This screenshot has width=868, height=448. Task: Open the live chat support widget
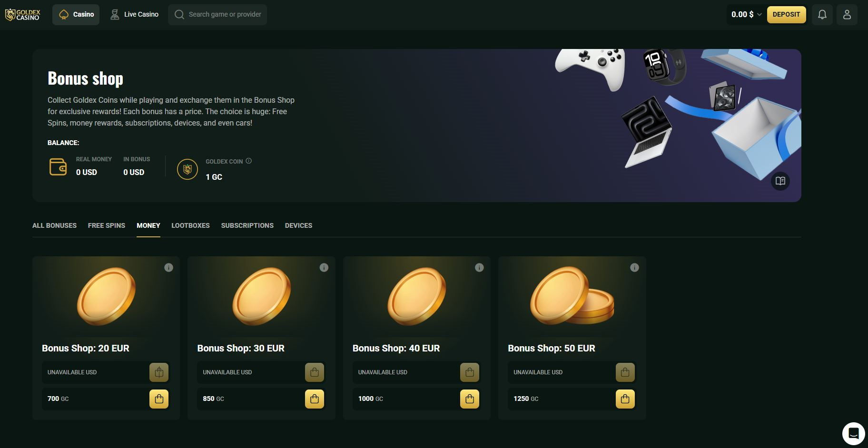coord(853,433)
